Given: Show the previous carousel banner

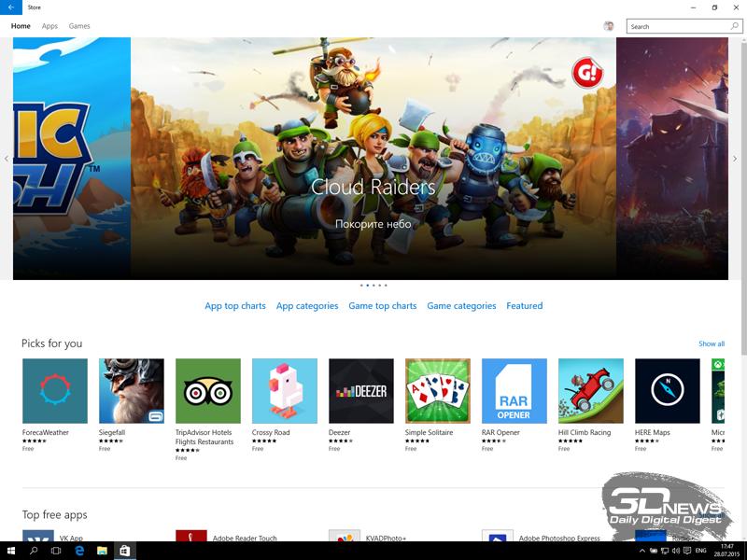Looking at the screenshot, I should [x=7, y=159].
